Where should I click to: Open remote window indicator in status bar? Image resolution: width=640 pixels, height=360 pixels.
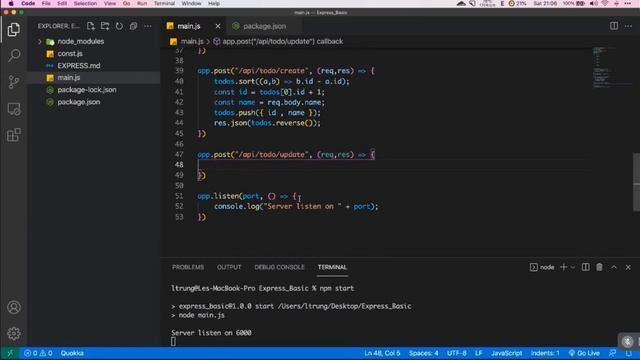10,353
